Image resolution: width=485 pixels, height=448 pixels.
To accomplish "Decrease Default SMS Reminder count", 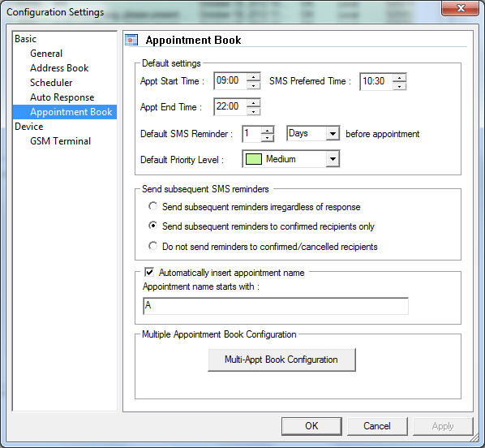I will (x=268, y=138).
